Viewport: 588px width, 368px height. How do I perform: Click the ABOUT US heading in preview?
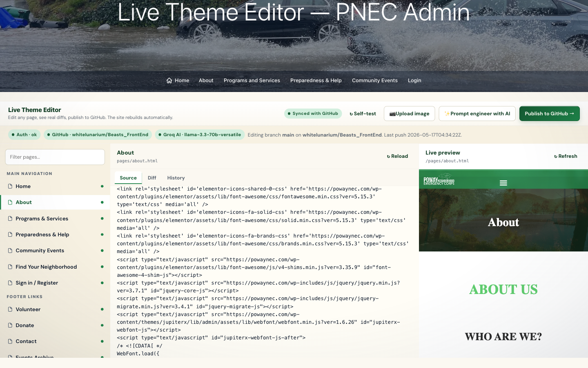503,289
